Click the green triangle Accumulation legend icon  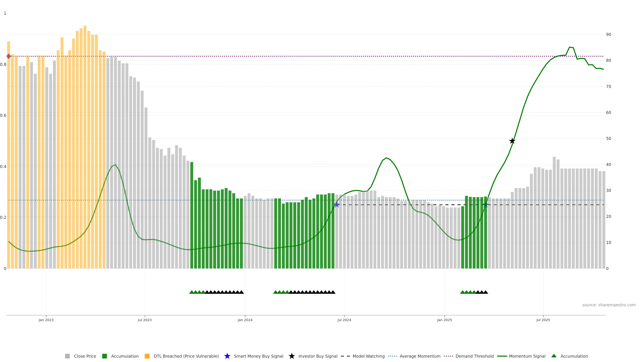click(x=554, y=356)
